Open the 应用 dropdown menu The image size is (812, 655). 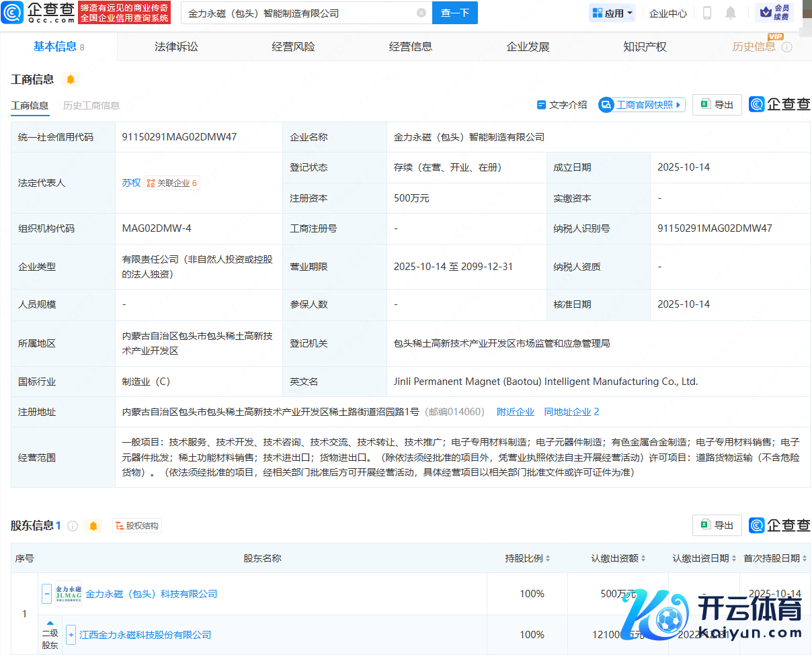point(612,13)
